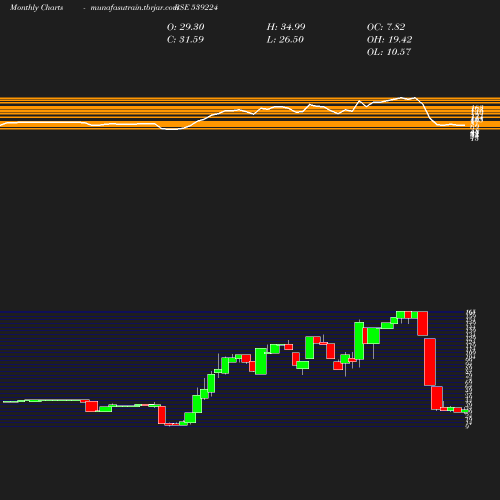Click the last small green candlestick on the right
Viewport: 500px width, 500px height.
click(x=465, y=411)
